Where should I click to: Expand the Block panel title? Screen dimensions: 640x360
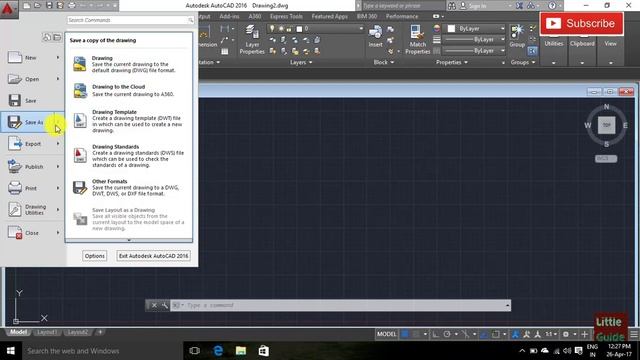click(384, 62)
